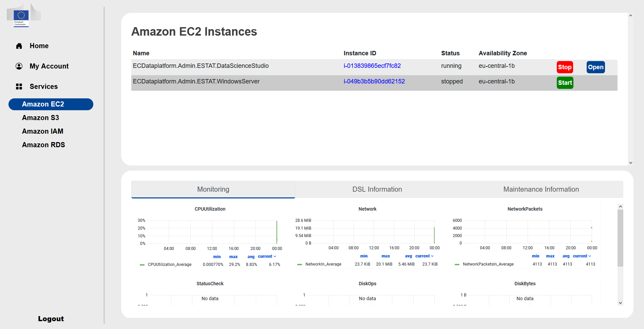Toggle the NetworkIn_Average legend series
Image resolution: width=644 pixels, height=329 pixels.
[x=323, y=264]
